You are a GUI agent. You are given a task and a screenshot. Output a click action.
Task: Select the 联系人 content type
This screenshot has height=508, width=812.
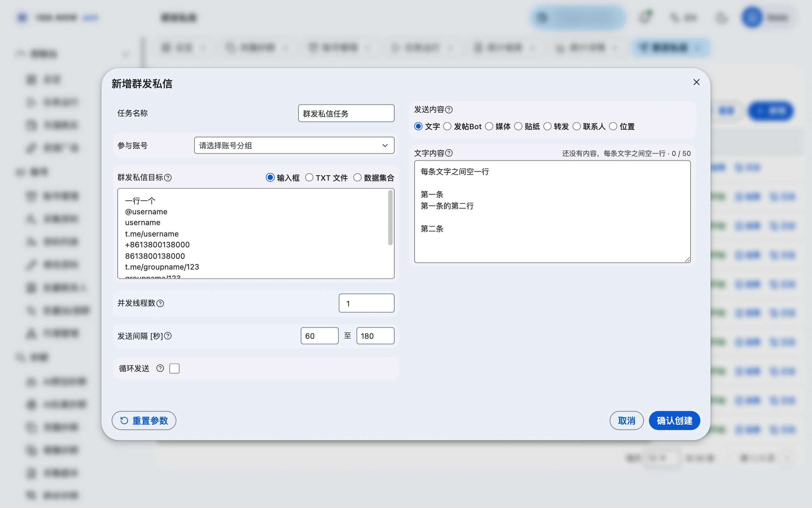577,126
